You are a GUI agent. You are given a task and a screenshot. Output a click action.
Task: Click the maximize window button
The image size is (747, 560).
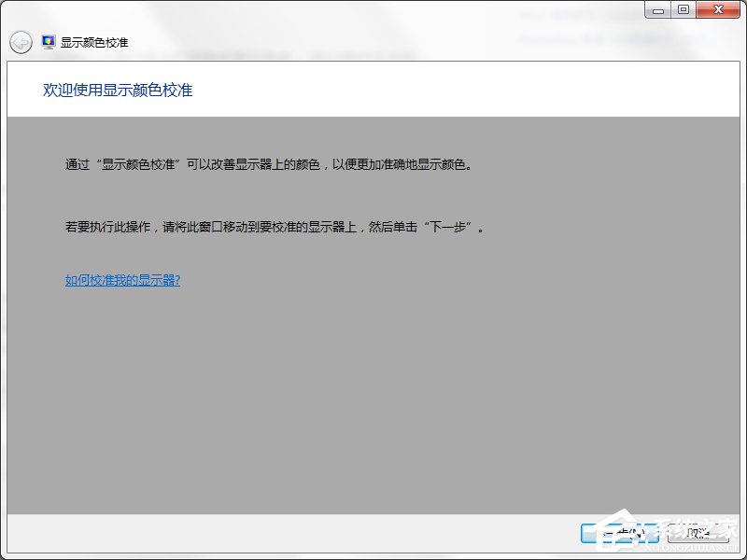tap(683, 9)
